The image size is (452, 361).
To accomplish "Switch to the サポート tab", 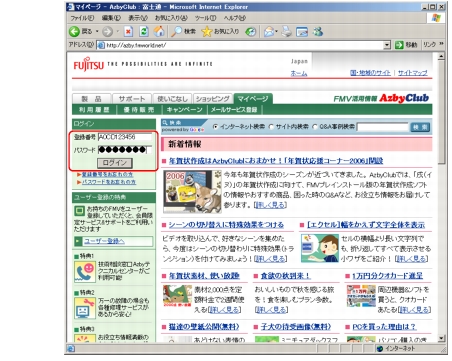I will 132,99.
